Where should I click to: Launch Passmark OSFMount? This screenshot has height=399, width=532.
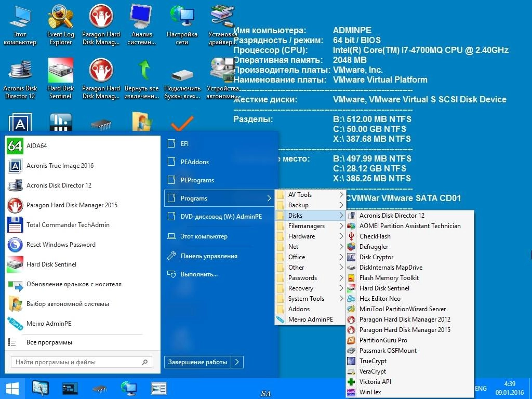point(410,351)
